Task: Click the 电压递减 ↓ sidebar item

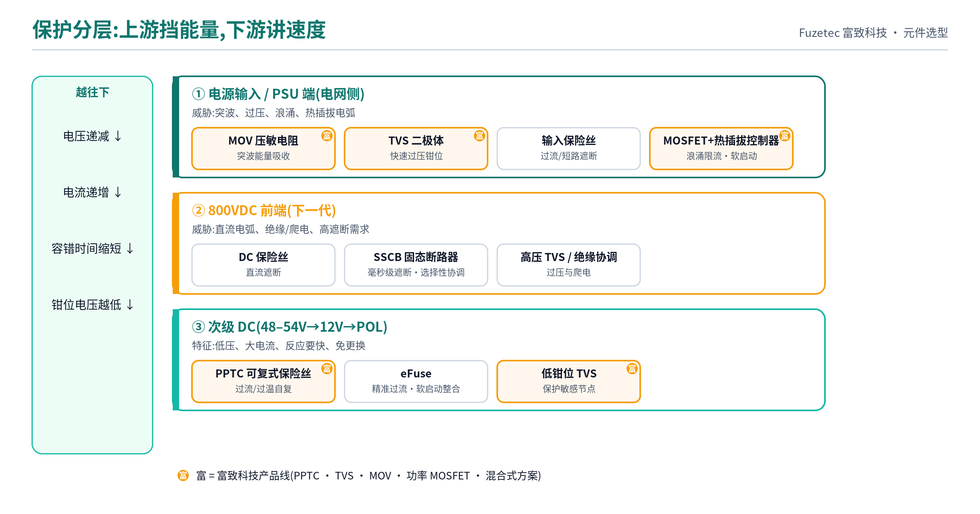Action: [92, 136]
